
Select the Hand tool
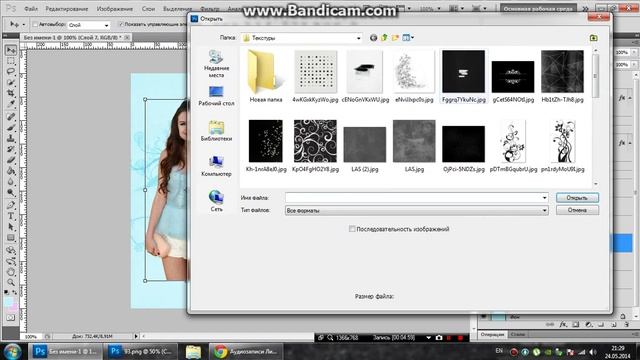[11, 272]
